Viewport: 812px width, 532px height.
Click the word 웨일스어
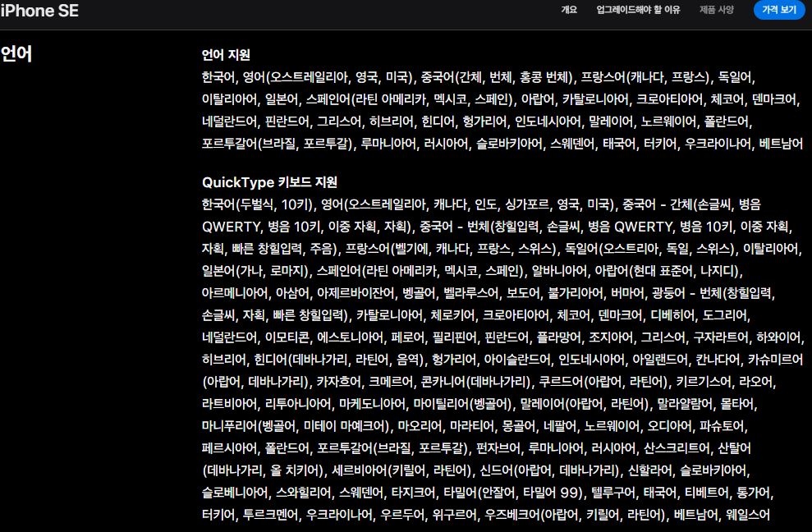(x=748, y=516)
